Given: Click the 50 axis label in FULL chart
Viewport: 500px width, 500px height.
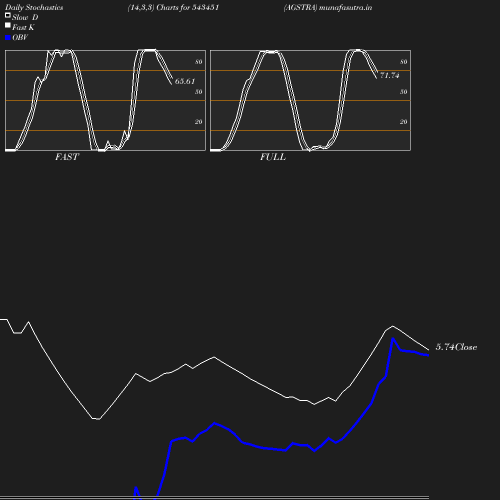Looking at the screenshot, I should 404,92.
